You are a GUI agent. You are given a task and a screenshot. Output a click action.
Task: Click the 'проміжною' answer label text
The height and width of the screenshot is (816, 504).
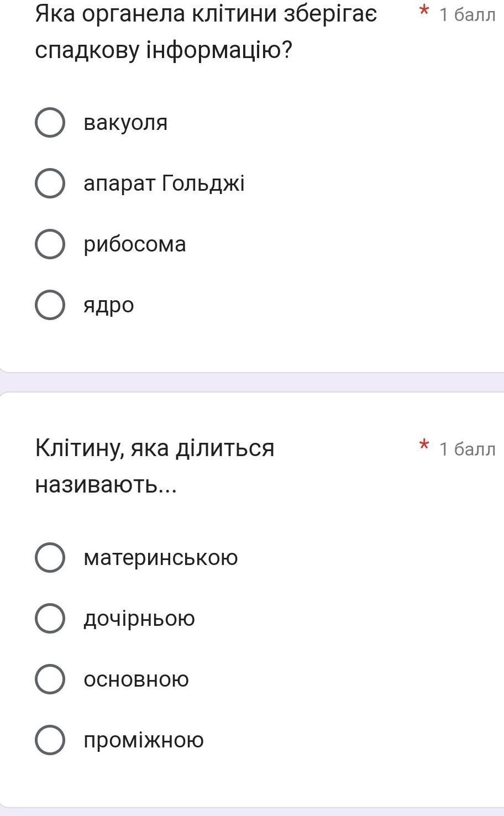point(144,740)
